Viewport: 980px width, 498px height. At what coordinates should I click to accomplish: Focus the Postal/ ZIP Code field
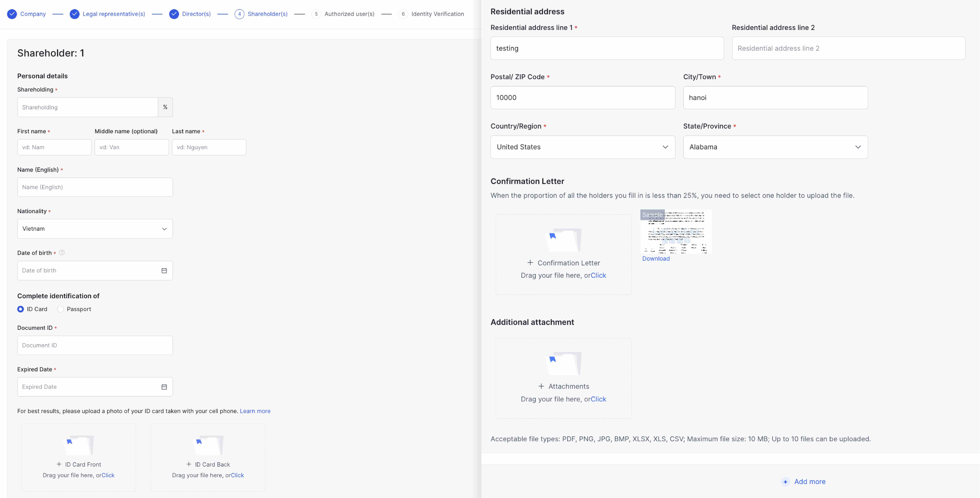[x=583, y=98]
